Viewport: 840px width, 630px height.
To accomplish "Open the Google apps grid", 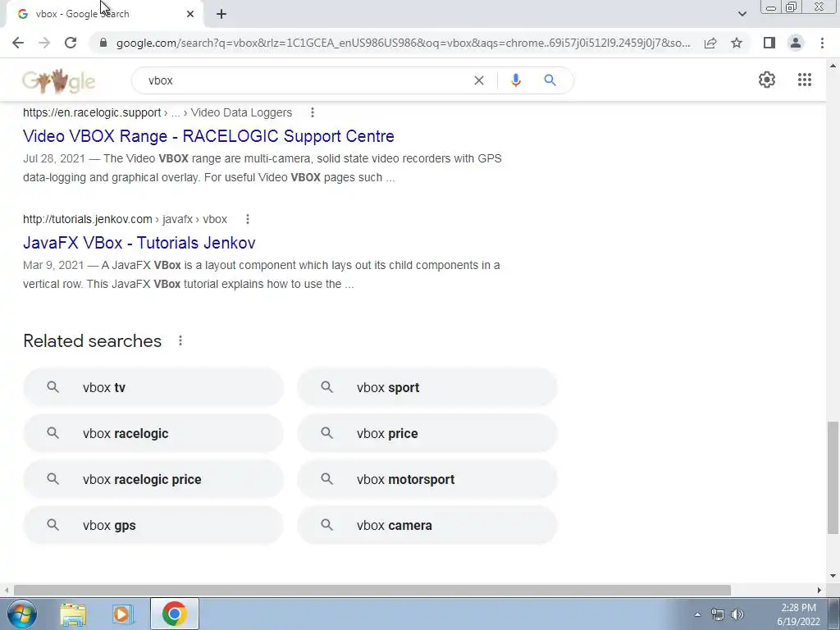I will pos(804,80).
